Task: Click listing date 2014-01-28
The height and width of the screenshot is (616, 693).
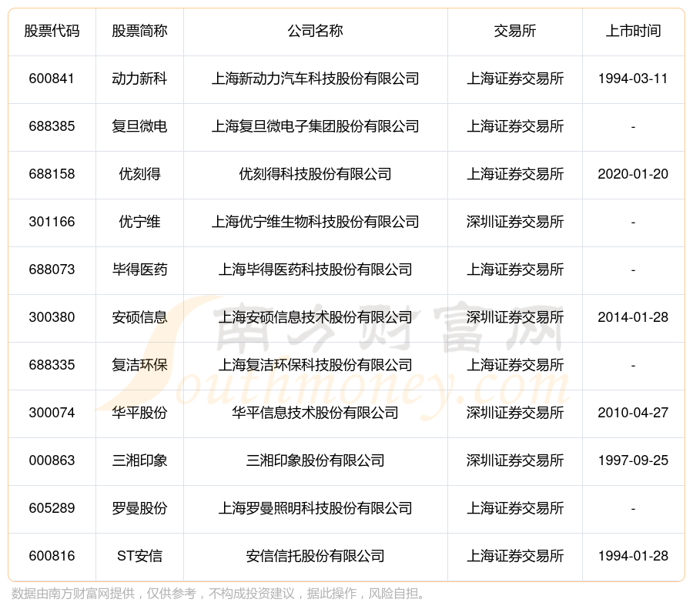Action: (633, 317)
